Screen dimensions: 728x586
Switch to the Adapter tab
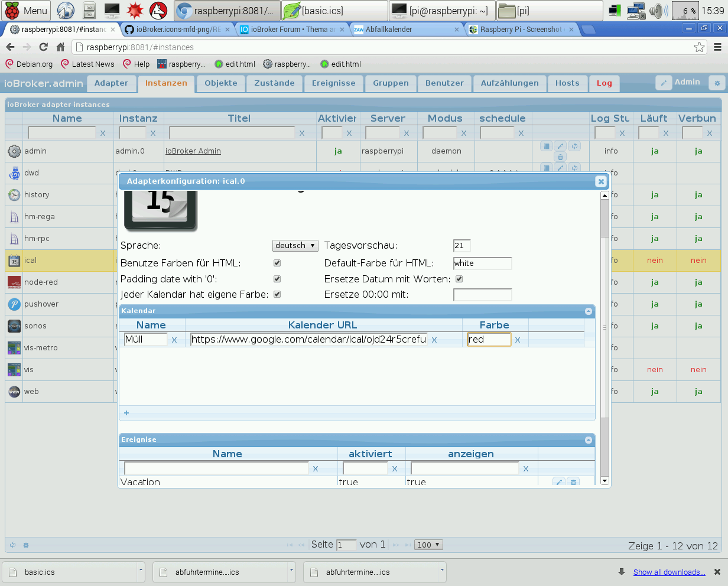pyautogui.click(x=111, y=83)
